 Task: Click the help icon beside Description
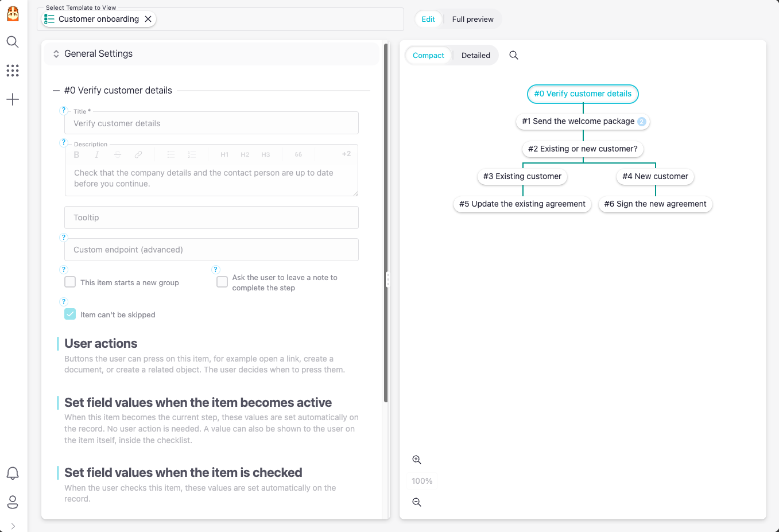[x=64, y=142]
